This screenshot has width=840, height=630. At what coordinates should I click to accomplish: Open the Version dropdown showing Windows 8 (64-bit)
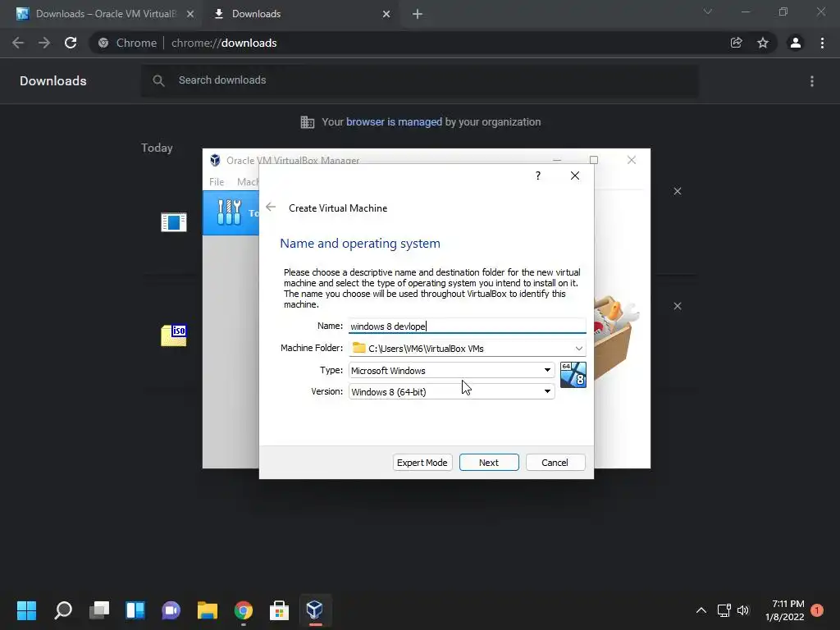click(x=452, y=391)
